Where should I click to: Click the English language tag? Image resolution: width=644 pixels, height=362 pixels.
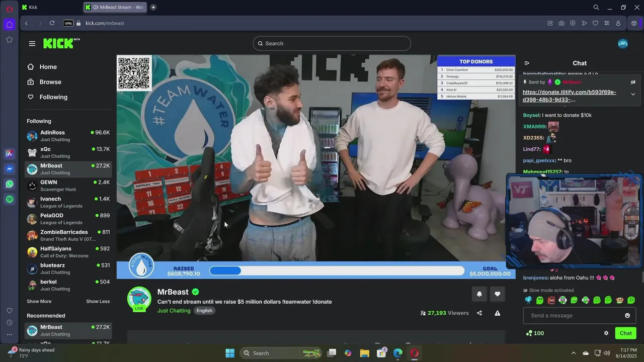pyautogui.click(x=204, y=311)
